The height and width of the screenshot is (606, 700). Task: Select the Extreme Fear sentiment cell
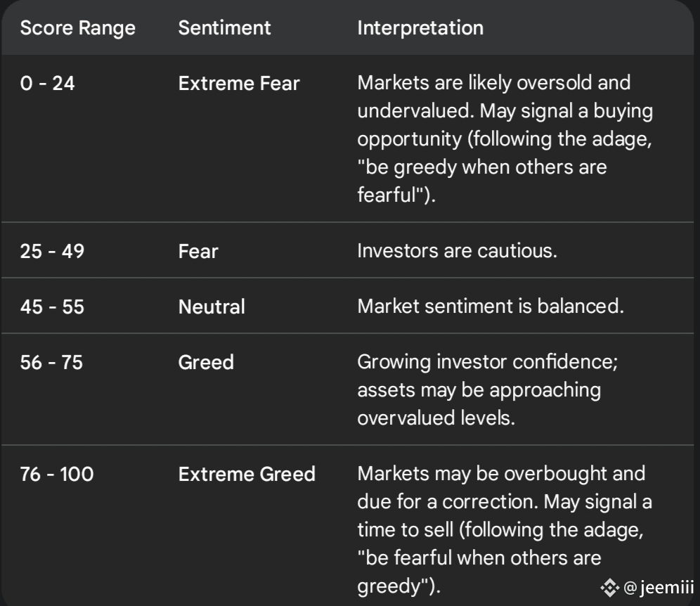pyautogui.click(x=239, y=84)
